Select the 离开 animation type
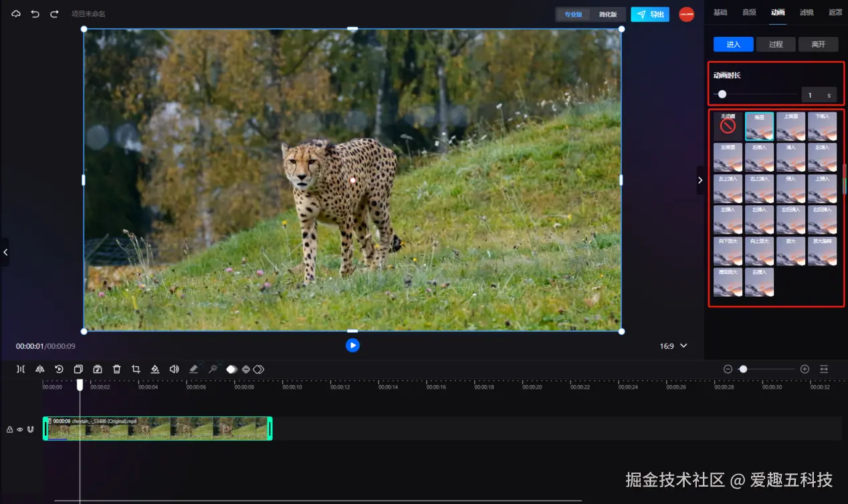Screen dimensions: 848x504 (819, 44)
